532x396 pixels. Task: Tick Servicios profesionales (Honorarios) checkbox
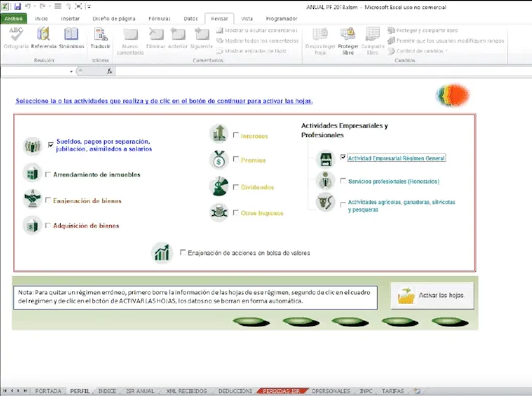tap(344, 182)
